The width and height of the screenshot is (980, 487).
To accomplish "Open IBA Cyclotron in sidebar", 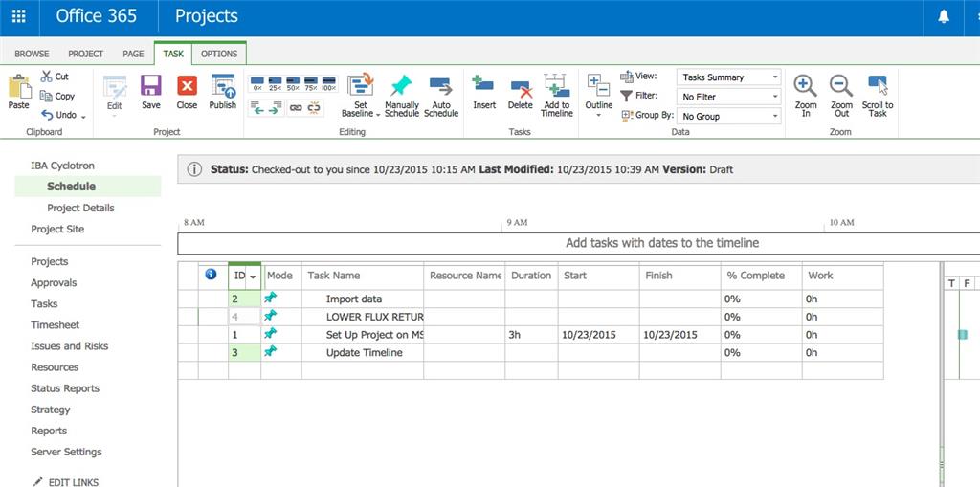I will click(x=62, y=166).
